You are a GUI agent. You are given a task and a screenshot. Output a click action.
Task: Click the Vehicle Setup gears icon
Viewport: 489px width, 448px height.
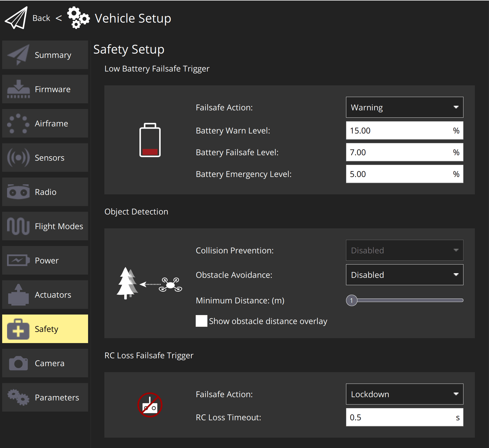[78, 18]
